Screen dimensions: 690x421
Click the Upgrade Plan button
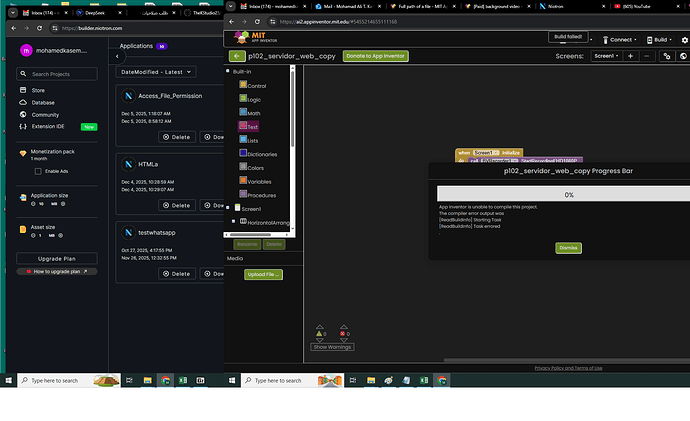pos(56,258)
